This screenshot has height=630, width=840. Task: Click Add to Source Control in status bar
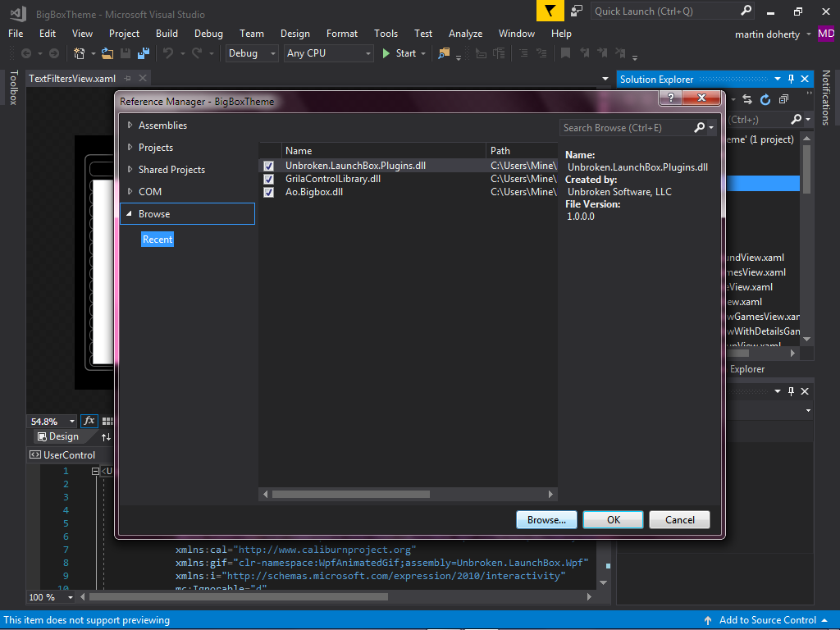767,620
